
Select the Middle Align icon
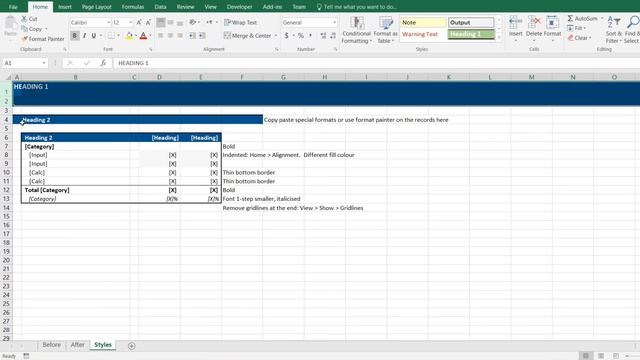[170, 22]
